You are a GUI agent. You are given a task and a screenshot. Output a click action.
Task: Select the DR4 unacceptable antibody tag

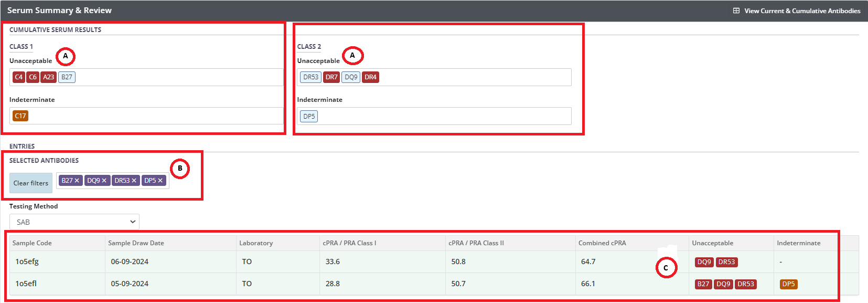pos(370,77)
